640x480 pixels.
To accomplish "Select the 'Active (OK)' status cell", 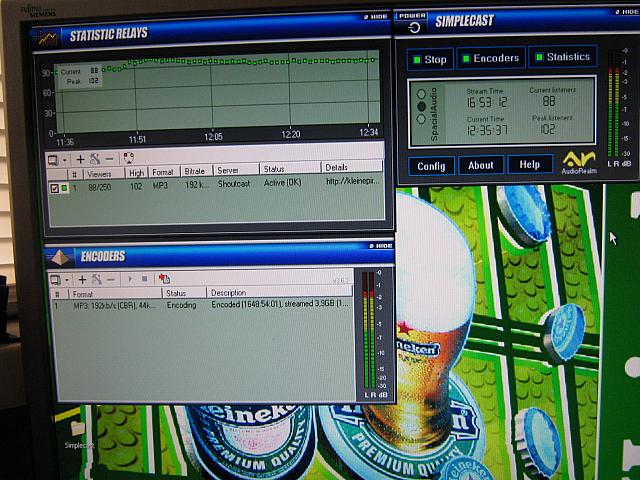I will (282, 182).
